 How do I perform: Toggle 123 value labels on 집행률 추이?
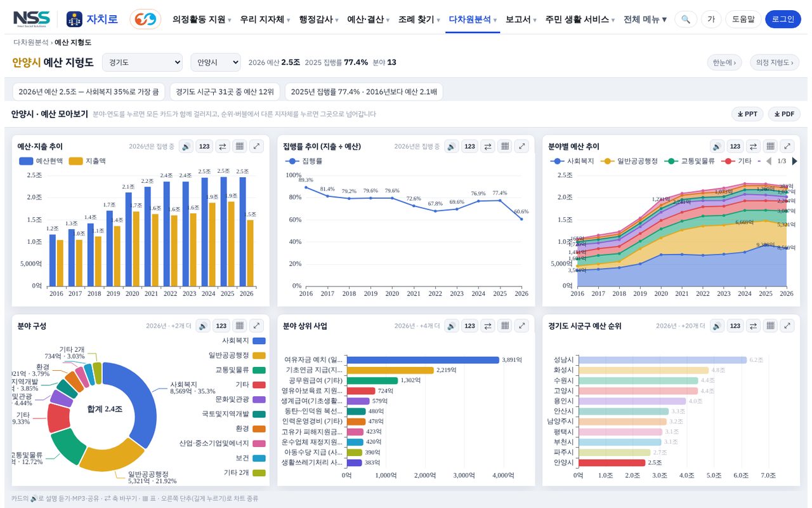(469, 147)
